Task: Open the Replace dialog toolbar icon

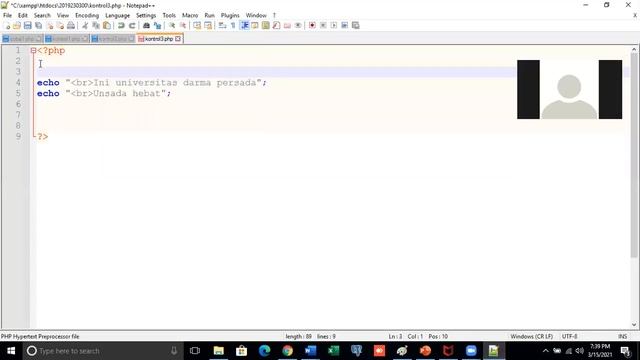Action: (157, 25)
